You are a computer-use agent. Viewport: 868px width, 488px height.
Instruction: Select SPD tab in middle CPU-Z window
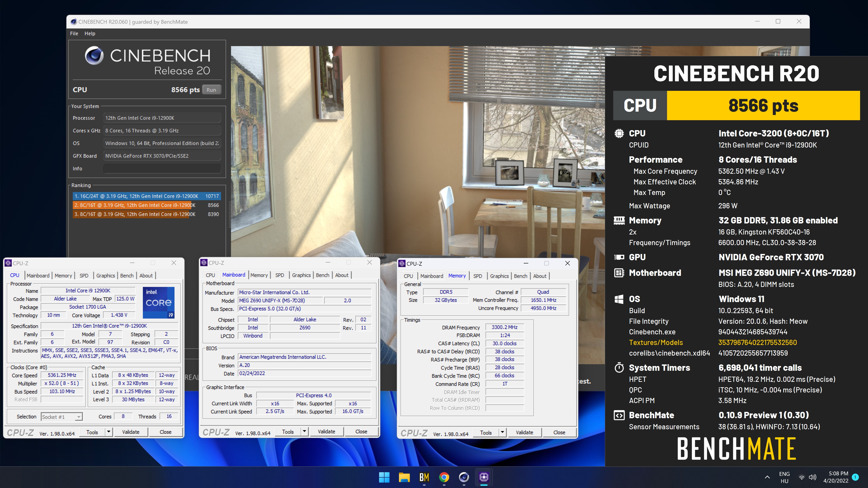(280, 275)
